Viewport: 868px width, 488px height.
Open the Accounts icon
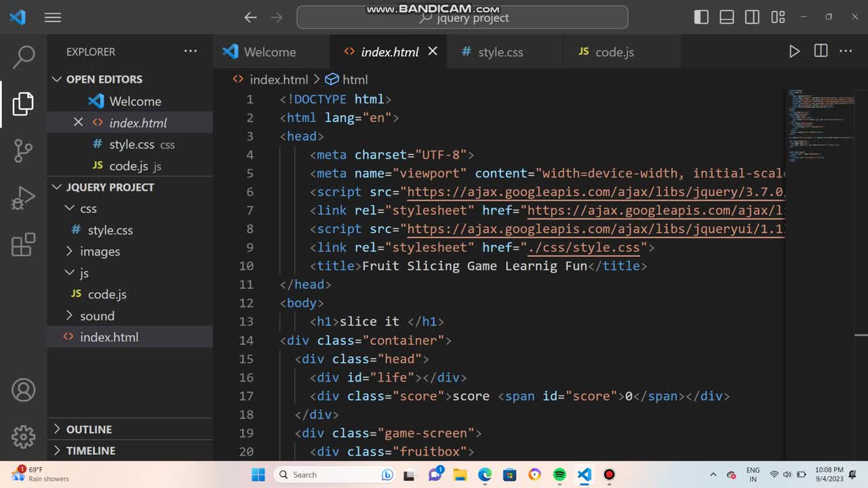click(24, 390)
